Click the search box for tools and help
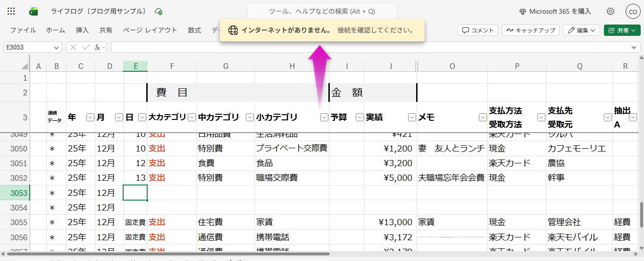Screen dimensions: 644x261 pos(322,11)
